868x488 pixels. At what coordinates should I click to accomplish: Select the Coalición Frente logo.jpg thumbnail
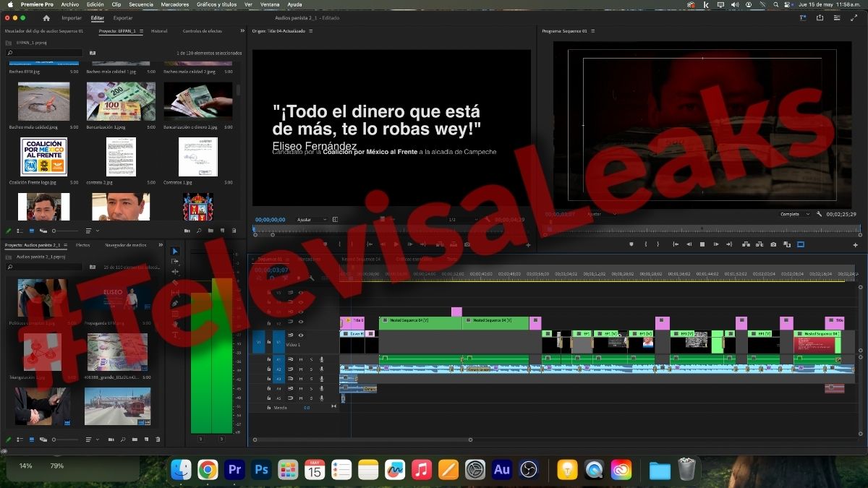(44, 157)
